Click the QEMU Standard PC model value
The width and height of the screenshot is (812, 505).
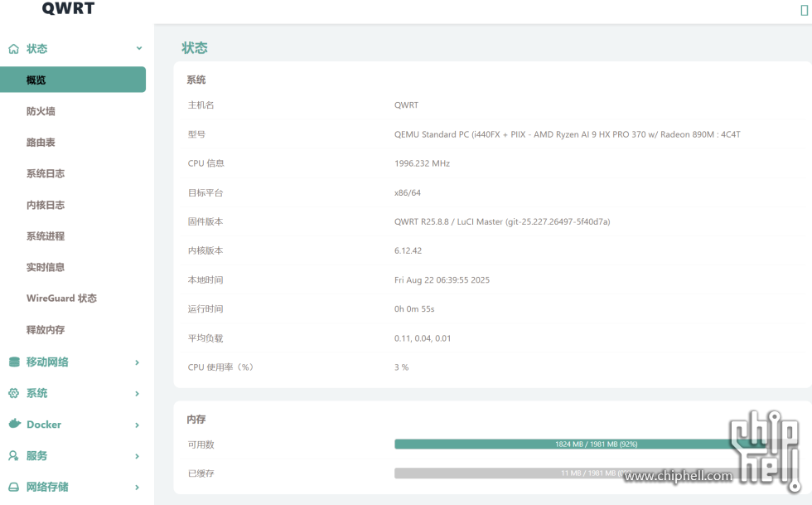tap(567, 134)
